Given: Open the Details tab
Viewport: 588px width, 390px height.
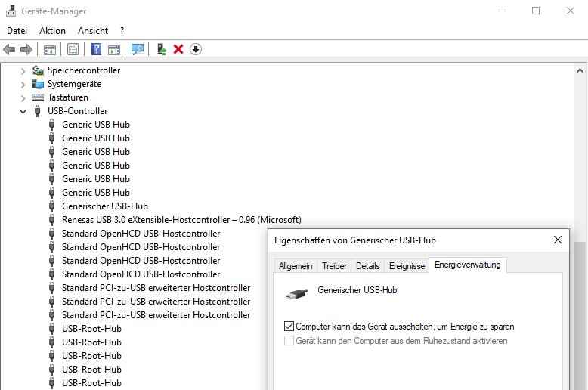Looking at the screenshot, I should pyautogui.click(x=367, y=266).
